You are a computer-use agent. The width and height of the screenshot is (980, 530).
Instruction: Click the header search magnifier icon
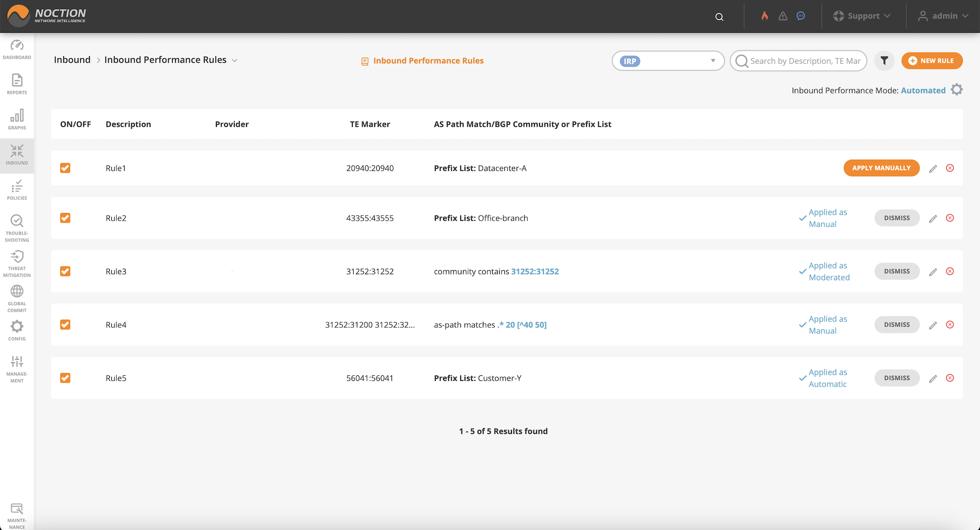click(719, 17)
